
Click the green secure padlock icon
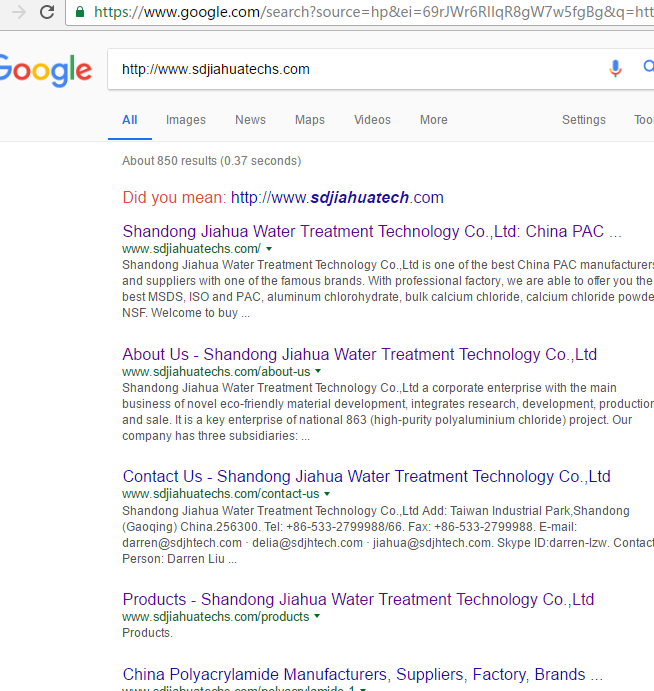pyautogui.click(x=80, y=11)
